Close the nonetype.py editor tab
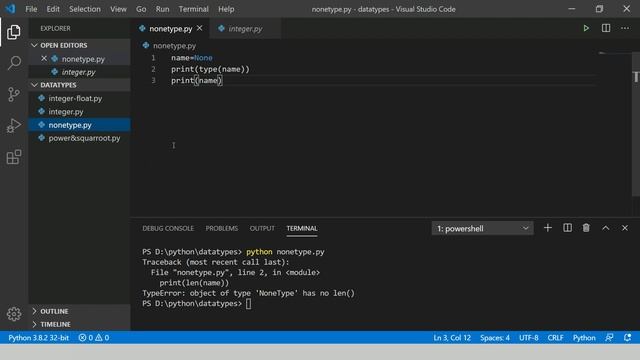Image resolution: width=640 pixels, height=360 pixels. tap(200, 28)
